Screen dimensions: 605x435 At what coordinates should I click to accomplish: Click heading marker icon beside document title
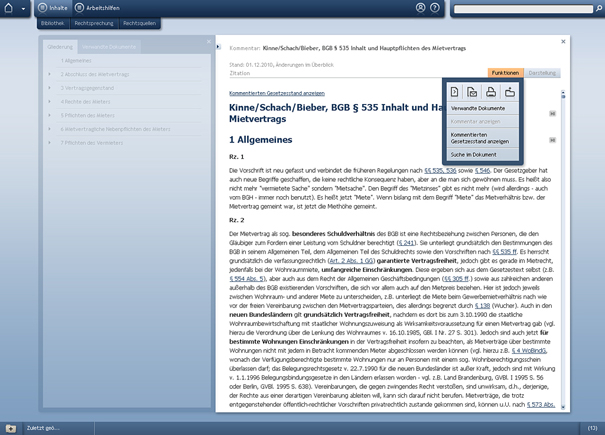553,113
